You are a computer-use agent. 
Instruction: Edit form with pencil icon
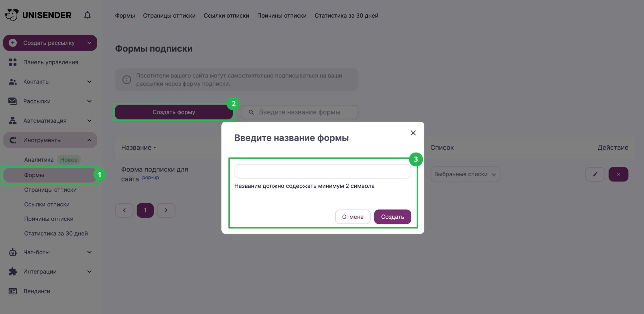tap(595, 174)
